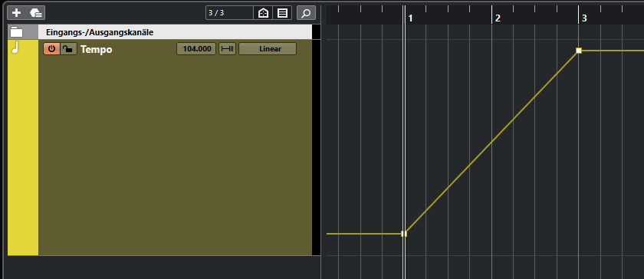Select the Tempo track name
The height and width of the screenshot is (279, 644).
tap(96, 49)
